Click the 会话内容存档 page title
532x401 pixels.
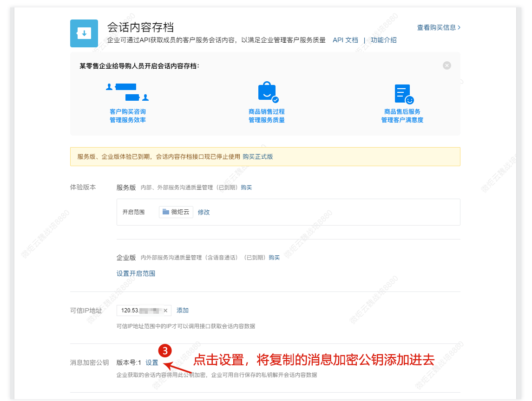140,27
